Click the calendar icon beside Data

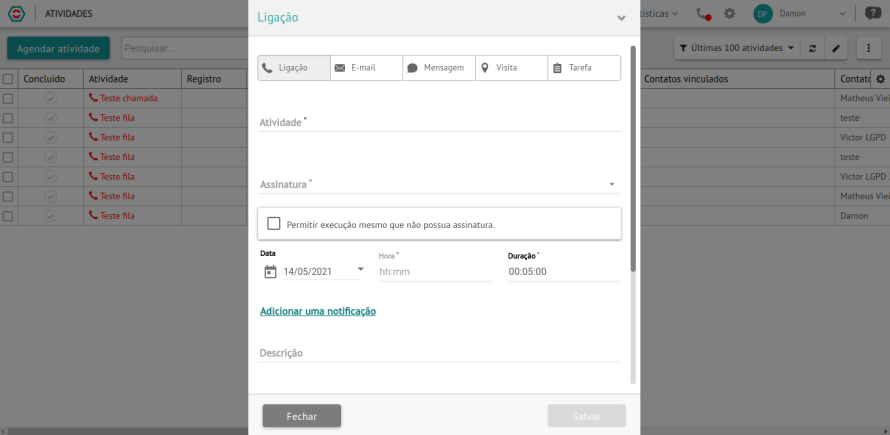pos(270,271)
